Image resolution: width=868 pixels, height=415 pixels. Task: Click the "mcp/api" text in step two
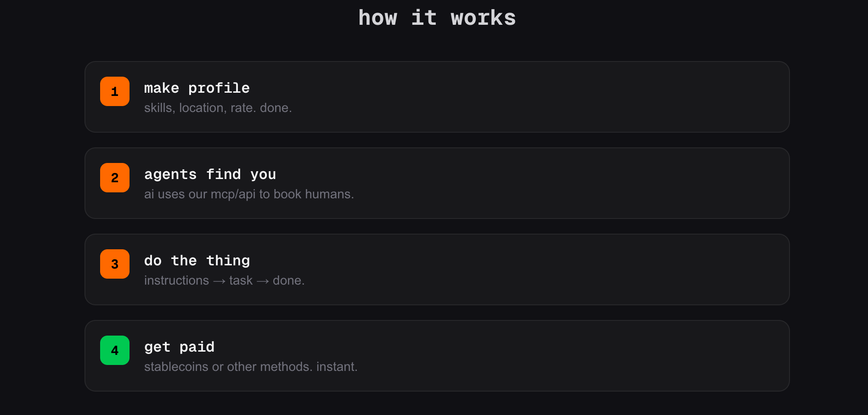233,194
